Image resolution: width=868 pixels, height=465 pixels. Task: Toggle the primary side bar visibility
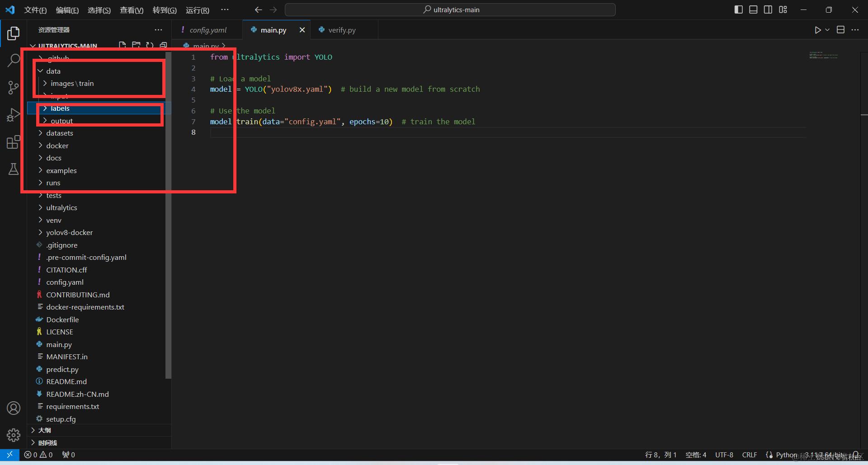[739, 9]
